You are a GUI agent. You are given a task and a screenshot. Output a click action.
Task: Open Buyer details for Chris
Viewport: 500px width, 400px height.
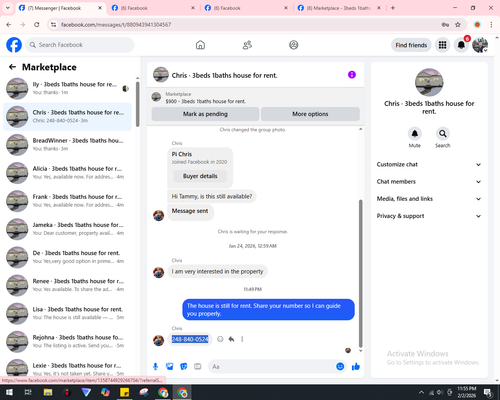tap(200, 176)
